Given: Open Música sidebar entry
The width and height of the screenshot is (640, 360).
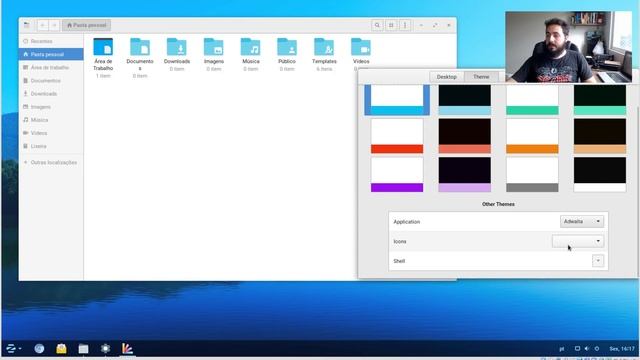Looking at the screenshot, I should pyautogui.click(x=51, y=120).
